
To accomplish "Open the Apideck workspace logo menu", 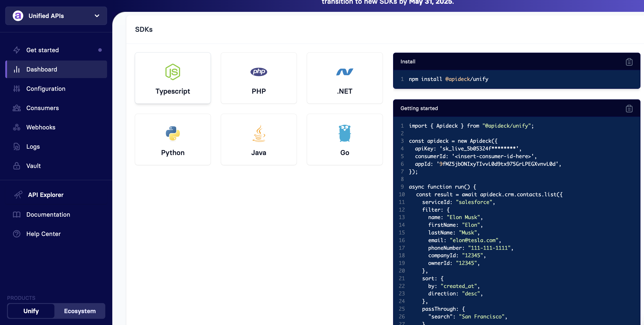I will (x=18, y=16).
